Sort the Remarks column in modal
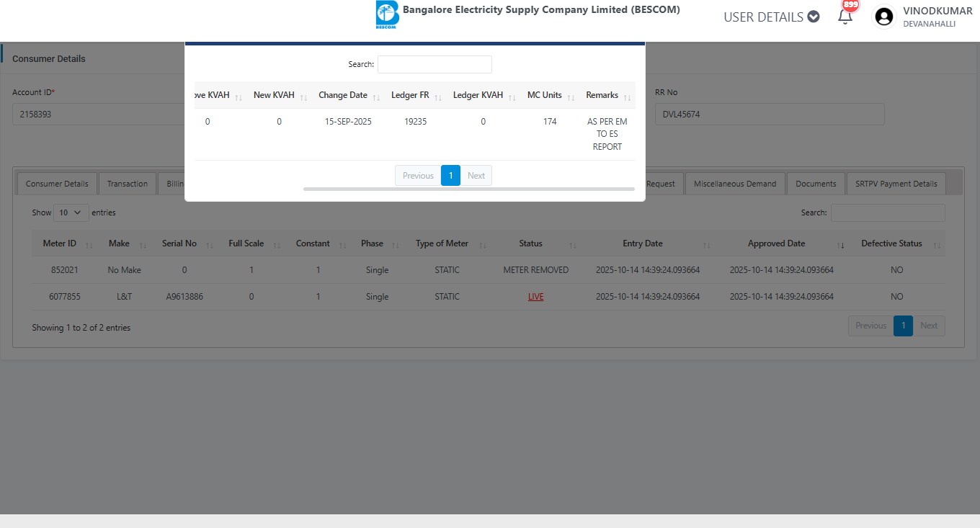Screen dimensions: 980x528 (x=627, y=97)
